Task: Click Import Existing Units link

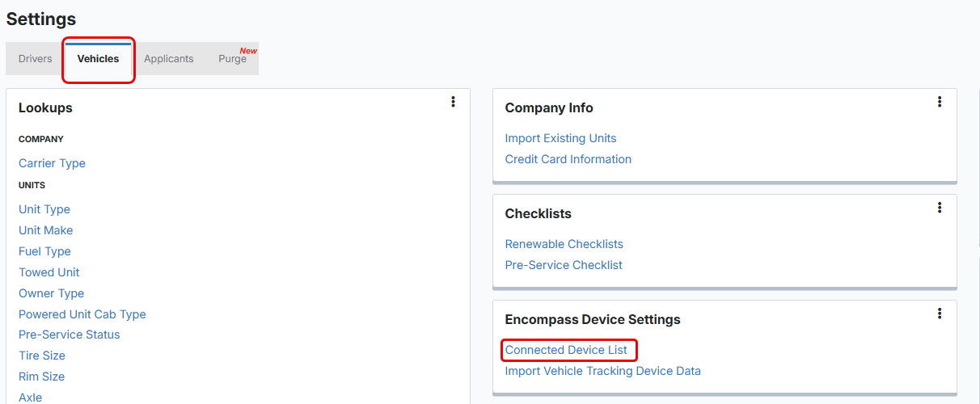Action: pyautogui.click(x=560, y=138)
